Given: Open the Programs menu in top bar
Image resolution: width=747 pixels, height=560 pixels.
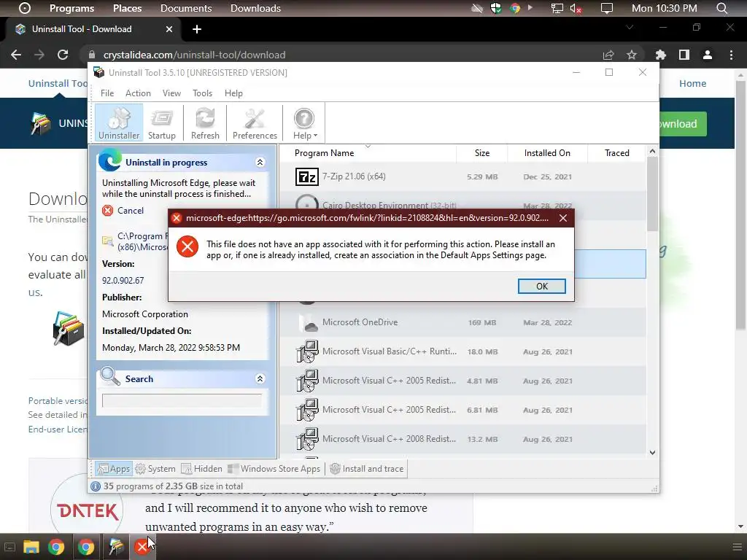Looking at the screenshot, I should (x=71, y=8).
